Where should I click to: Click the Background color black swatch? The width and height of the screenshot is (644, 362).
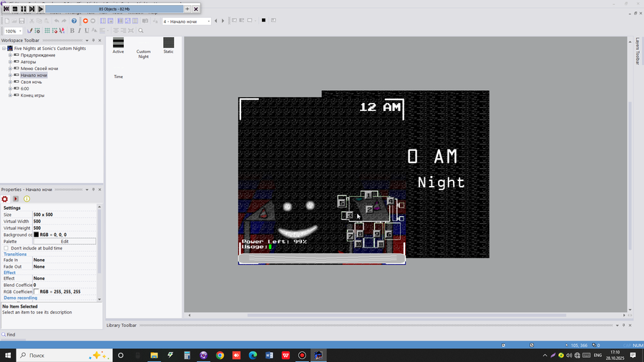click(x=36, y=235)
